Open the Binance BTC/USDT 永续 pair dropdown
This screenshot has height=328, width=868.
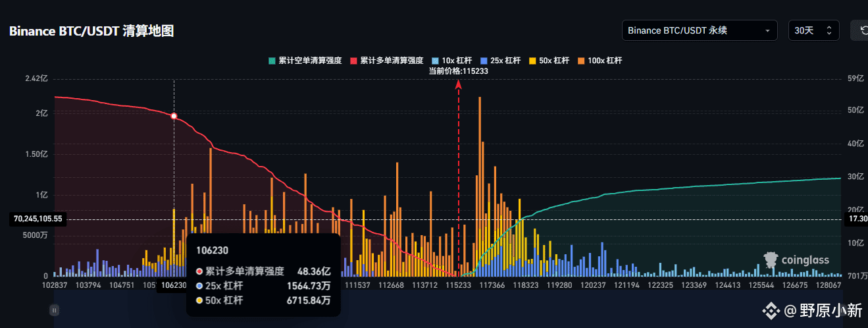700,30
